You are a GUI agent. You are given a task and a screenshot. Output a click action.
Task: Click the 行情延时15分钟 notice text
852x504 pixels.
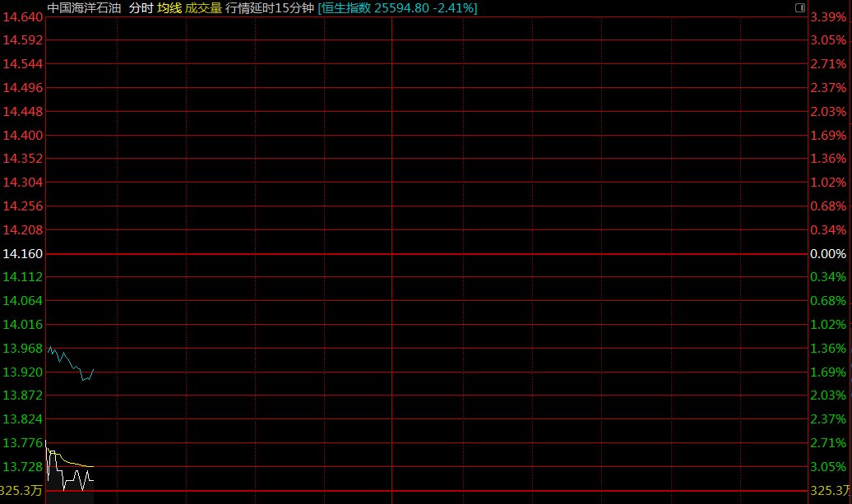(270, 7)
